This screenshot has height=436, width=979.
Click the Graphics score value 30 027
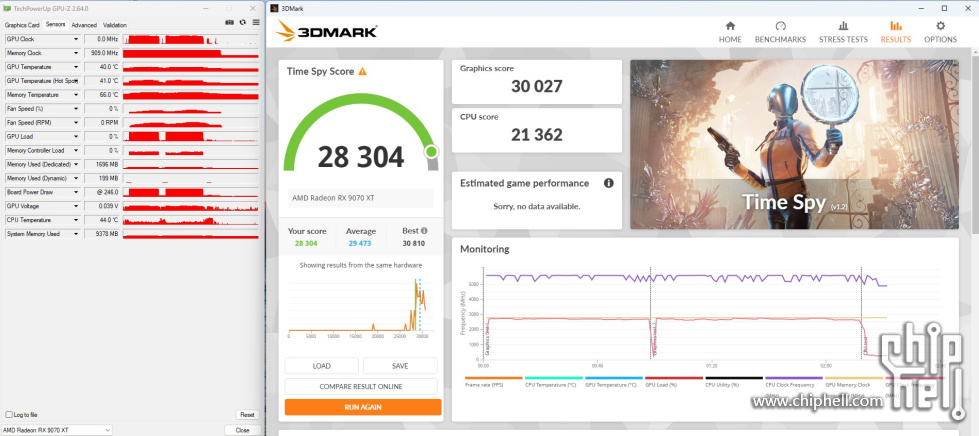click(537, 86)
